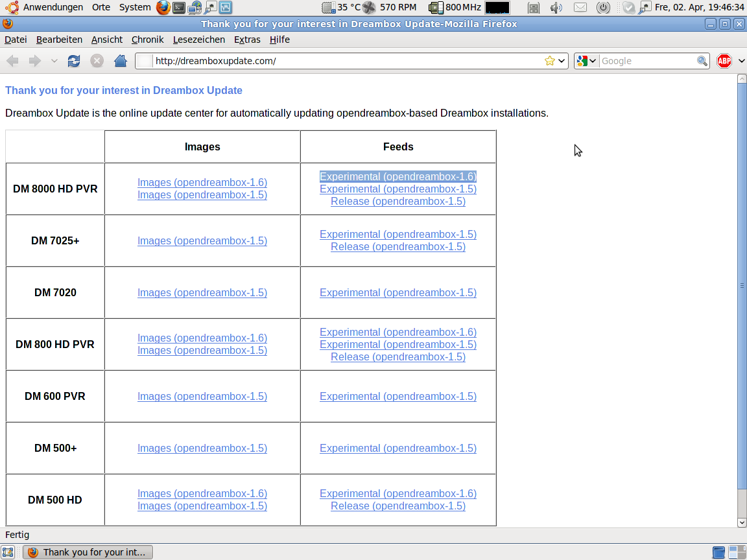Click the search magnifier icon

702,61
